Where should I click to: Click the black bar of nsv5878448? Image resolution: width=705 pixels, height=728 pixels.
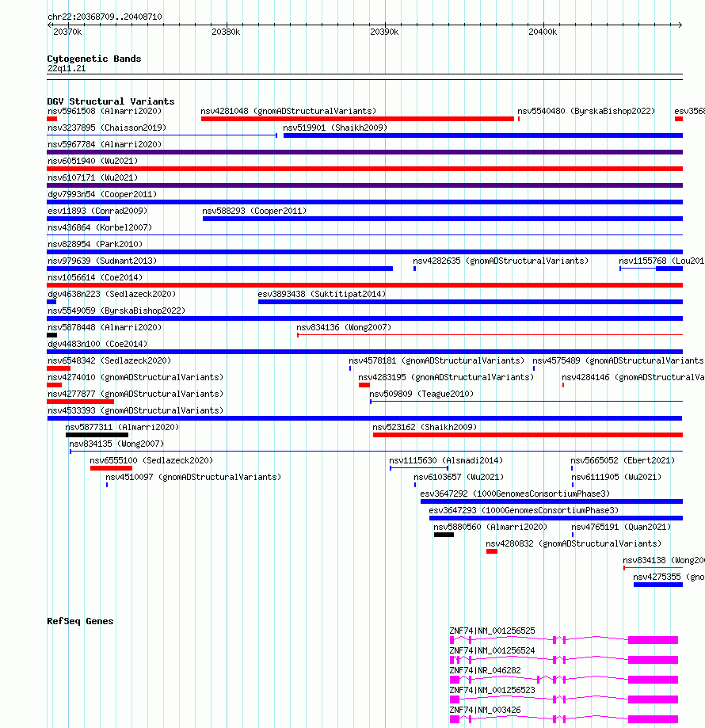52,335
